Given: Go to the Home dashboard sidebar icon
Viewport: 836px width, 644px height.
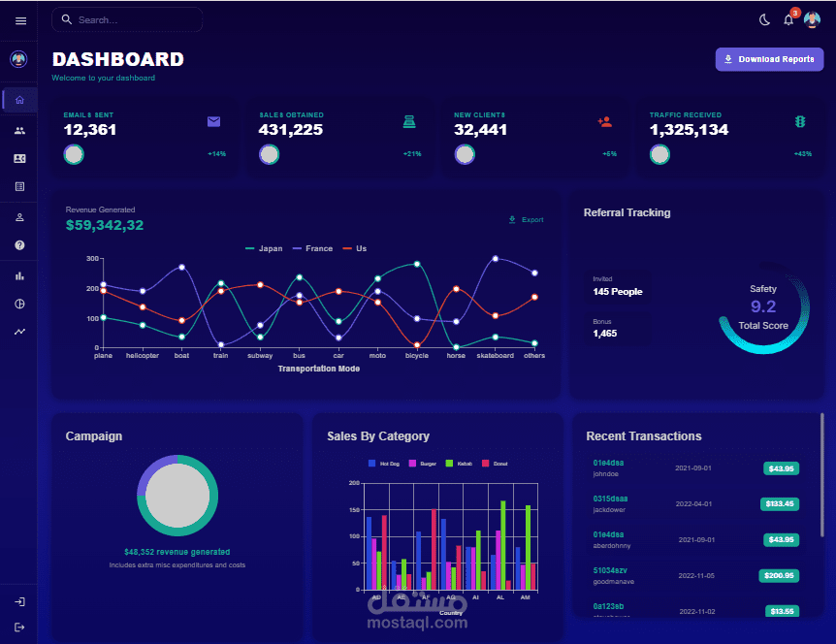Looking at the screenshot, I should tap(19, 100).
